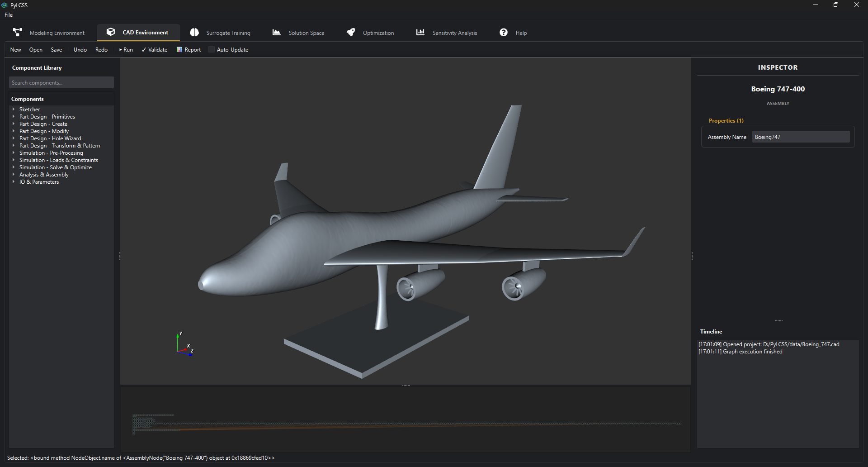
Task: Click the Solution Space chart icon
Action: pyautogui.click(x=277, y=33)
